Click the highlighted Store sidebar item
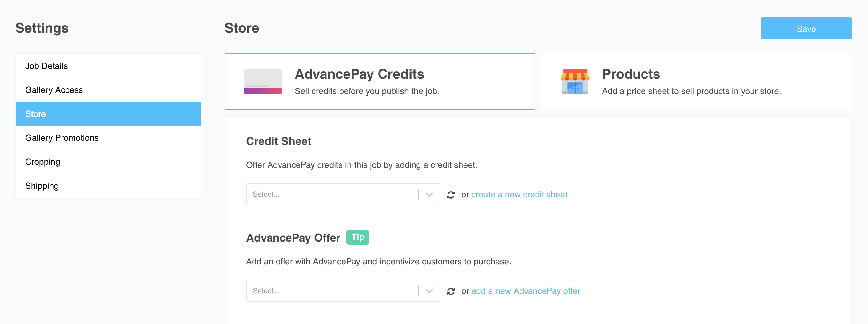 click(x=35, y=114)
